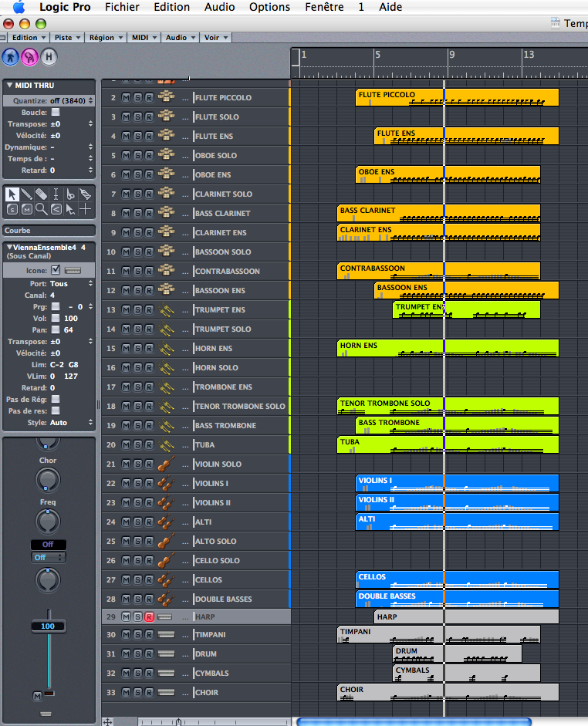Open the Logic Pro application menu
The image size is (588, 726).
[x=65, y=7]
